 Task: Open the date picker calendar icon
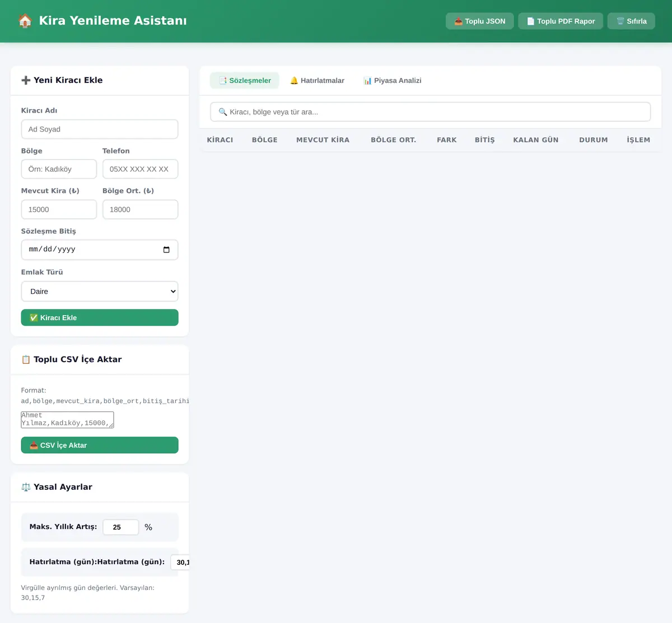(x=166, y=250)
